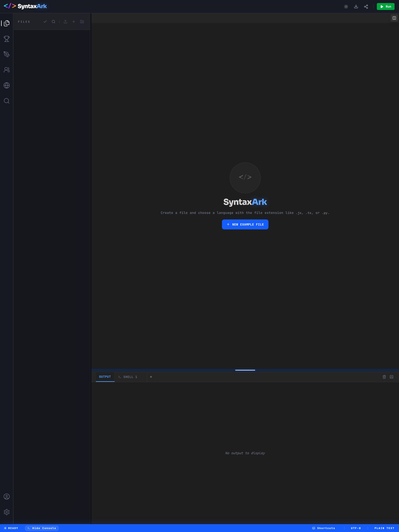Open the community users sidebar icon
This screenshot has height=532, width=399.
point(7,70)
